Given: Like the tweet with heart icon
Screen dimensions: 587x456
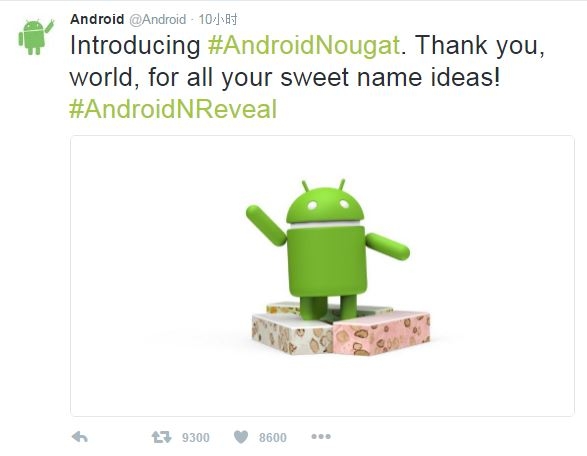Looking at the screenshot, I should [x=241, y=437].
